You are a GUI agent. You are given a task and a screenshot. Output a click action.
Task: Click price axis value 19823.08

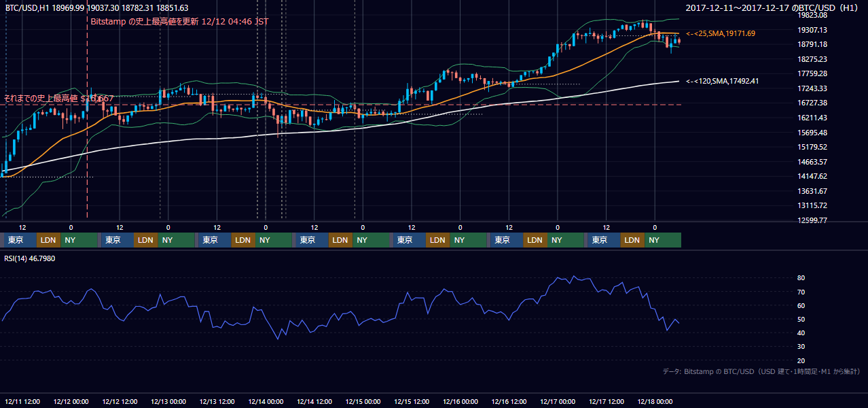click(812, 15)
